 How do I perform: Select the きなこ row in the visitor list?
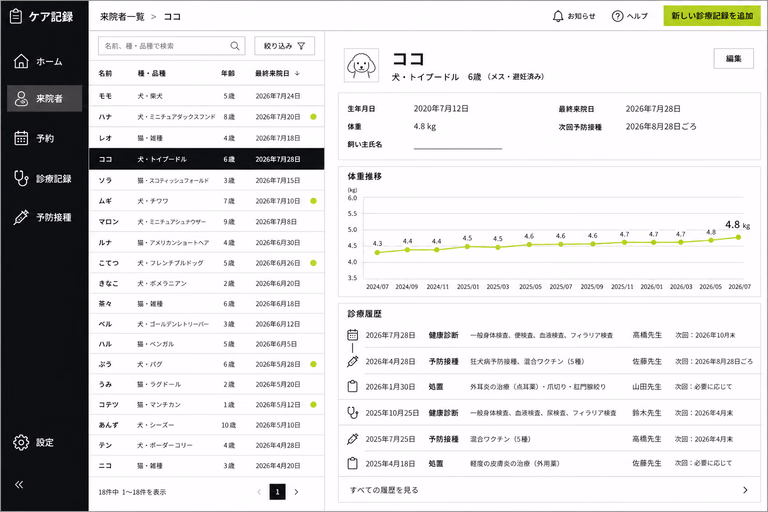click(207, 283)
